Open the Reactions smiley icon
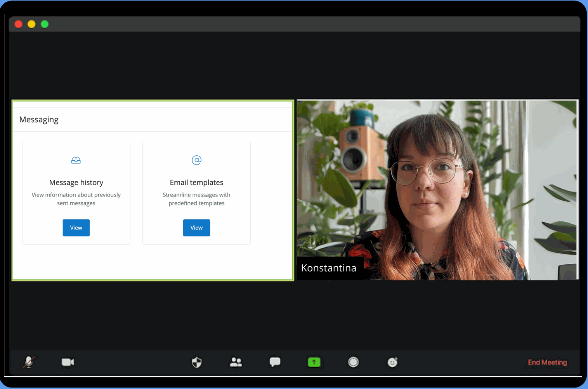 tap(392, 362)
